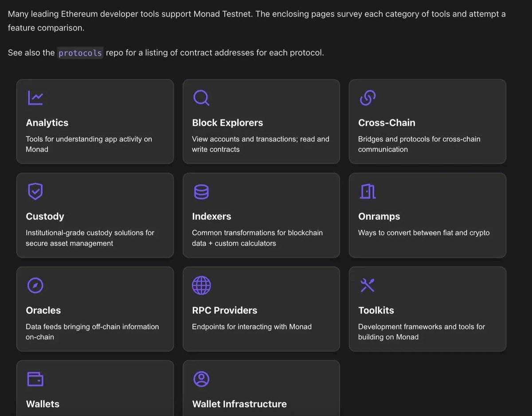Click the bank building icon for Onramps
The height and width of the screenshot is (416, 532).
click(368, 191)
